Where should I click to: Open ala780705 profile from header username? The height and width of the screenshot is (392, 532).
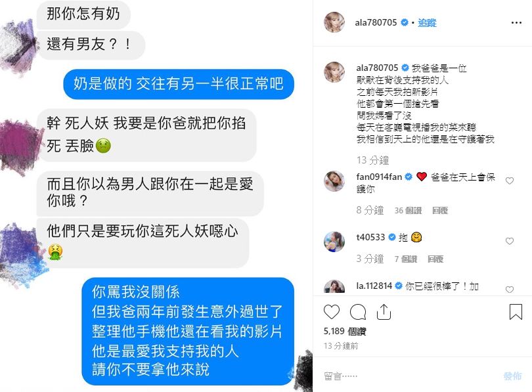tap(376, 23)
